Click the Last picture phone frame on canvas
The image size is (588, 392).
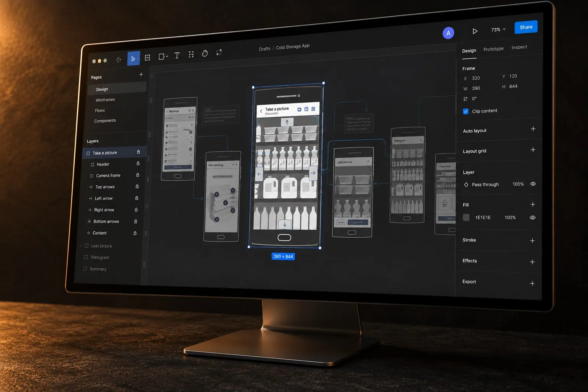(353, 192)
